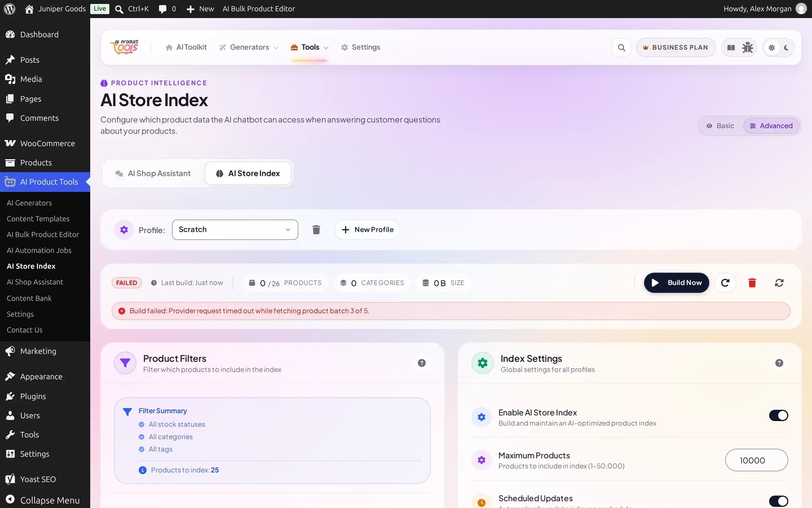Expand the Tools menu
This screenshot has width=812, height=508.
(x=310, y=47)
